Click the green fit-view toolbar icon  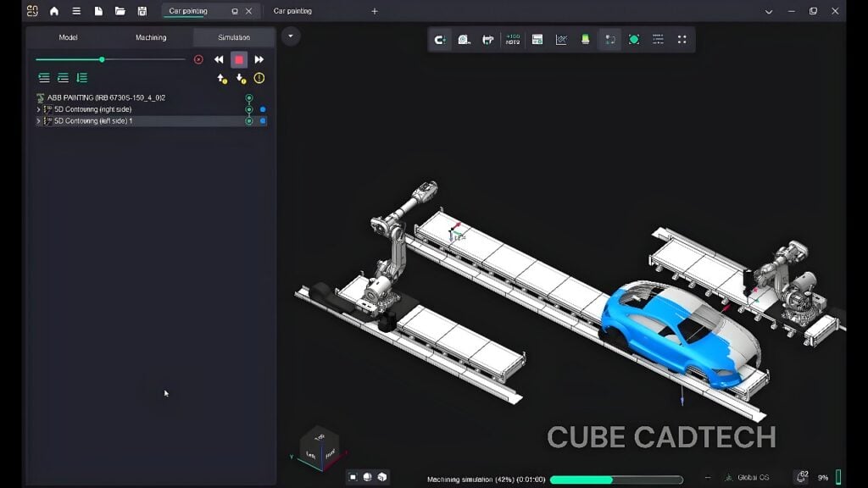click(x=634, y=40)
